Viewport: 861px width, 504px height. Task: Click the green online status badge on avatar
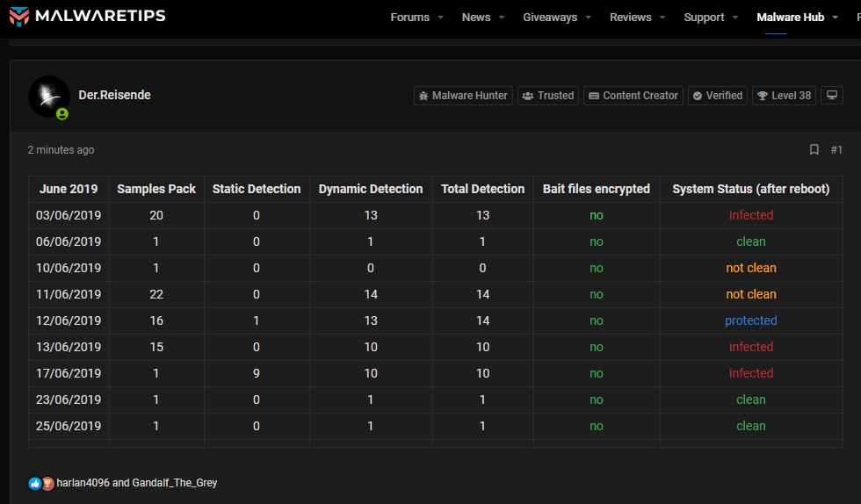click(x=62, y=113)
